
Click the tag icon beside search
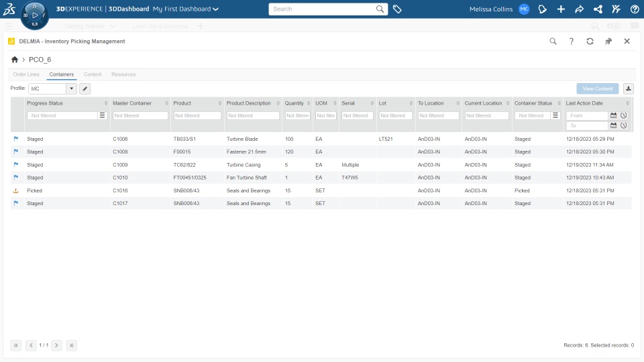[x=397, y=9]
